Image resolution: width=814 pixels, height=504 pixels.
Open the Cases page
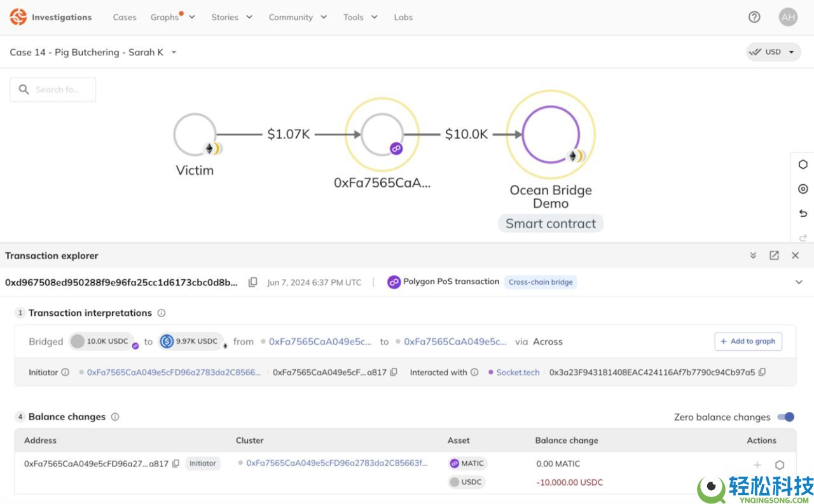(x=125, y=17)
